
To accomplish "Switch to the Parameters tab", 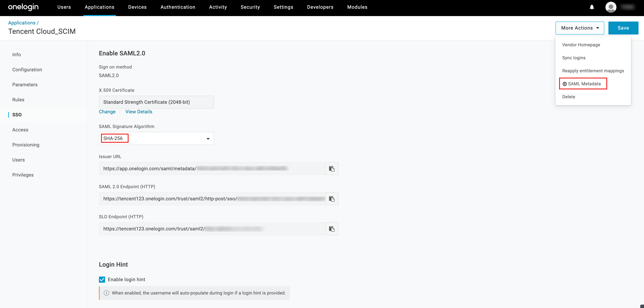I will click(x=25, y=85).
